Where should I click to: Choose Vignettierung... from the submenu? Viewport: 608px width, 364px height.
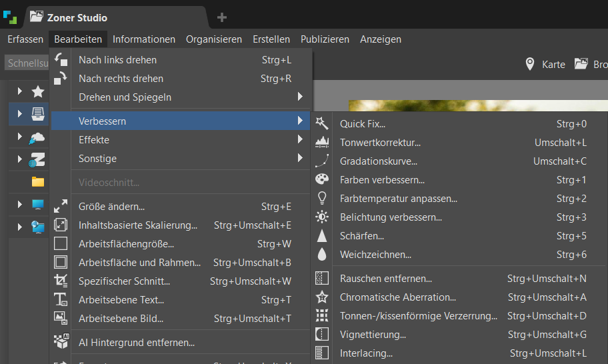pos(458,334)
